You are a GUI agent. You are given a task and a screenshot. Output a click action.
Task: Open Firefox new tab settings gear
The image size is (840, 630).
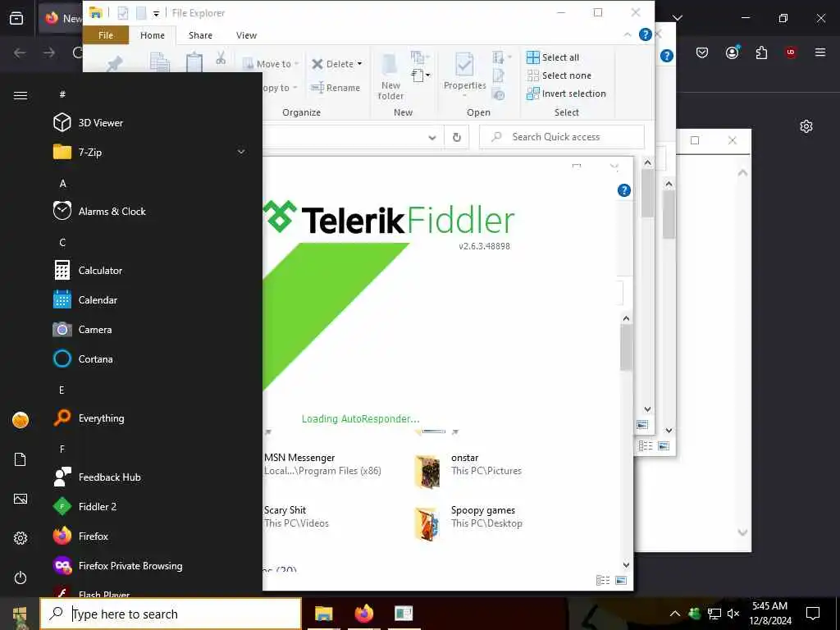(x=806, y=126)
